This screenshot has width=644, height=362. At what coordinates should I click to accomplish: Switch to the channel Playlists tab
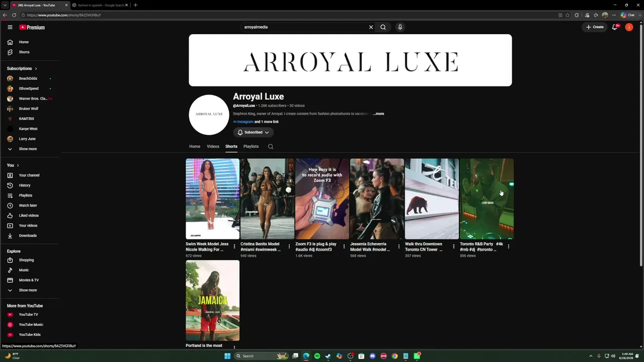point(251,146)
